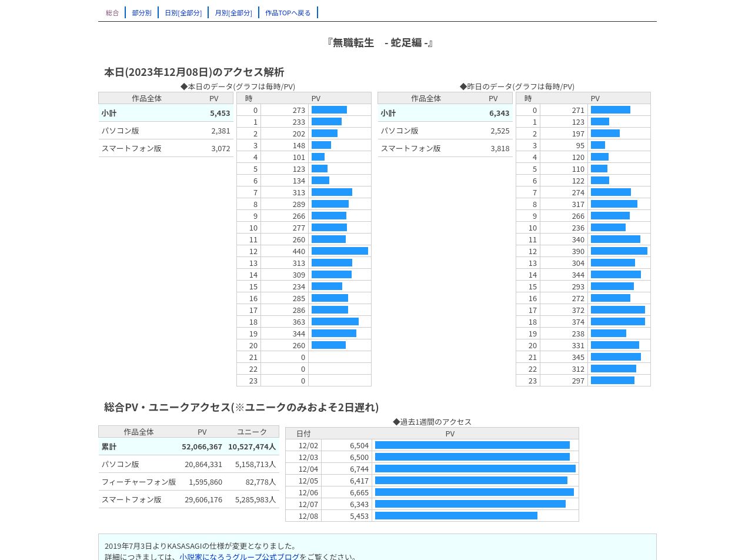The image size is (755, 560).
Task: Click cumulative PV total 52,066,367
Action: pyautogui.click(x=202, y=446)
